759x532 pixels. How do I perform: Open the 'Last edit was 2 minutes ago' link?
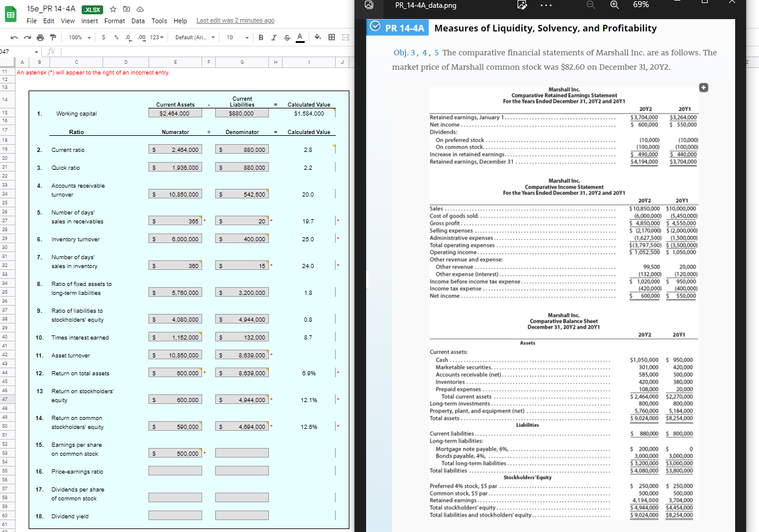(235, 21)
